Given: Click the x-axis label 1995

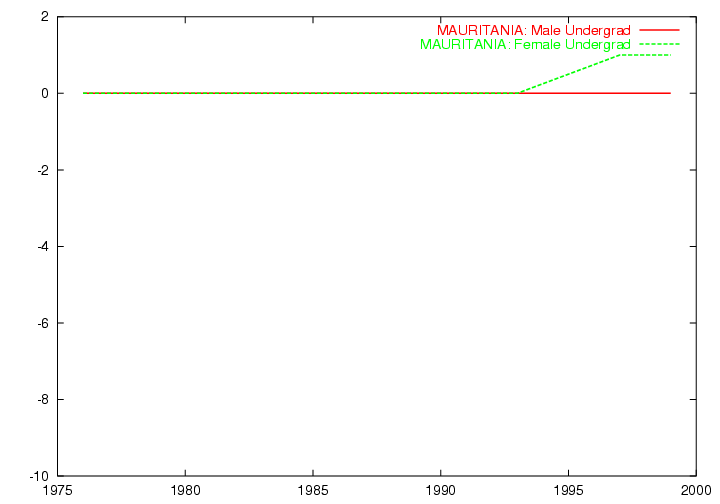Looking at the screenshot, I should click(568, 491).
